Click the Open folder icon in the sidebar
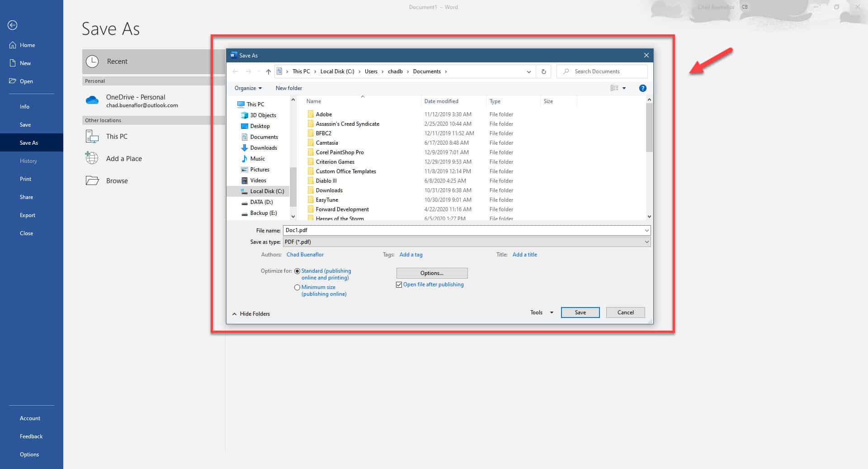 coord(13,81)
